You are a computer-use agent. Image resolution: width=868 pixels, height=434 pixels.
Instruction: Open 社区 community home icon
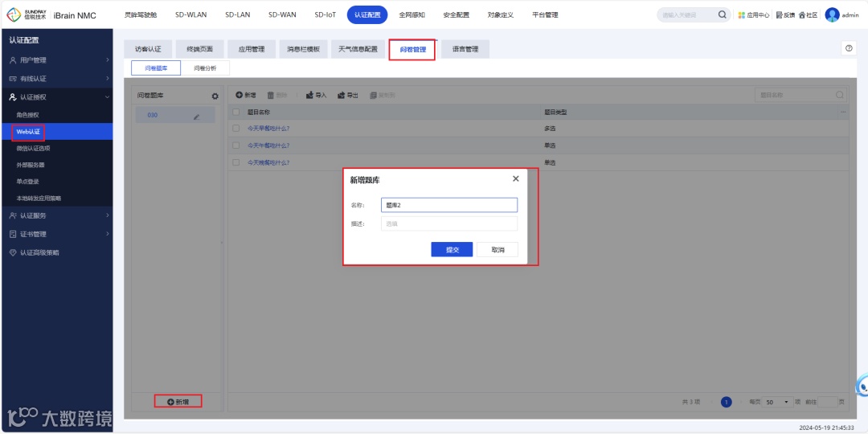[x=801, y=15]
